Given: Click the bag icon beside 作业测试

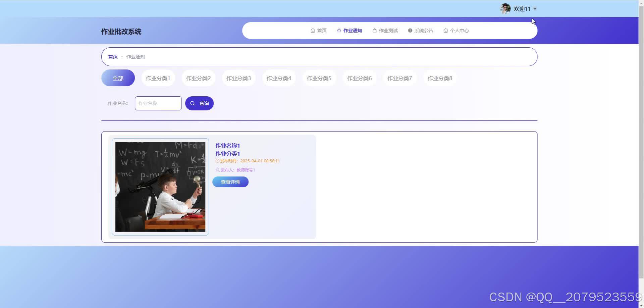Looking at the screenshot, I should pyautogui.click(x=375, y=31).
